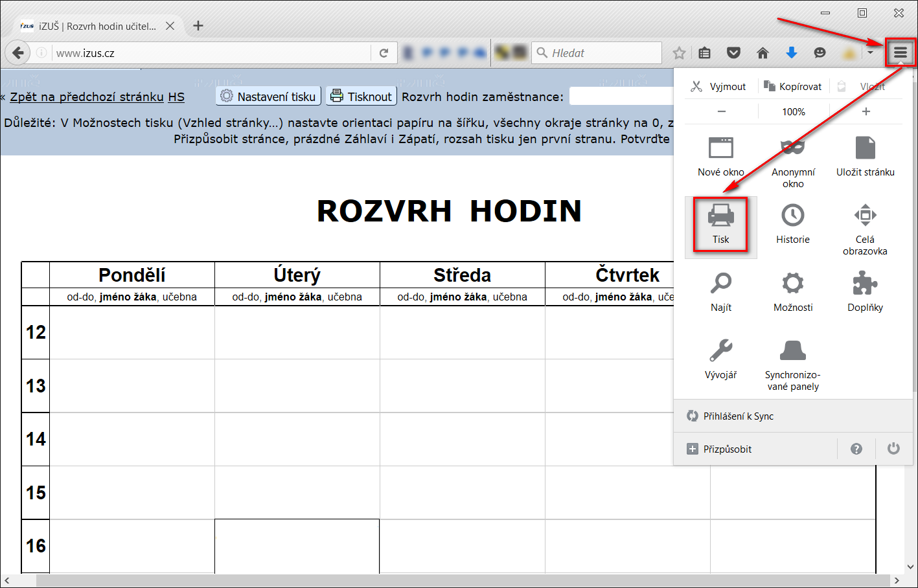Open the downloads arrow panel
Image resolution: width=918 pixels, height=588 pixels.
tap(791, 53)
